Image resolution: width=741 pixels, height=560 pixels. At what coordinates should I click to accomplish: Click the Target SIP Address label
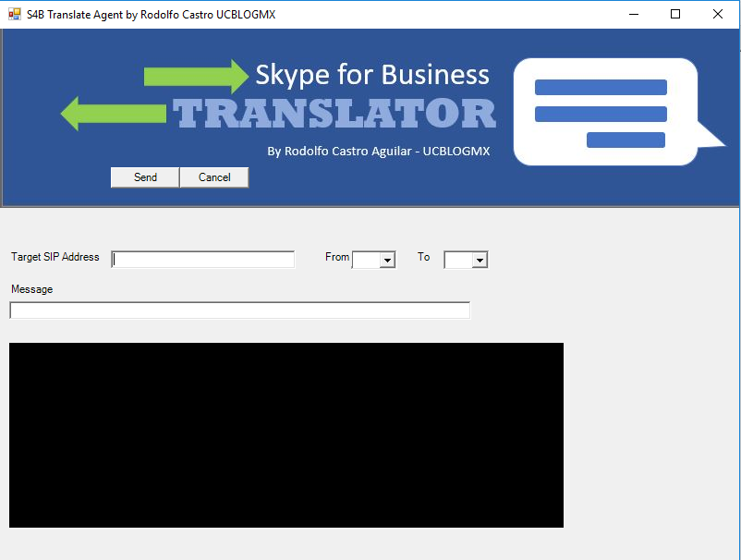click(x=55, y=257)
